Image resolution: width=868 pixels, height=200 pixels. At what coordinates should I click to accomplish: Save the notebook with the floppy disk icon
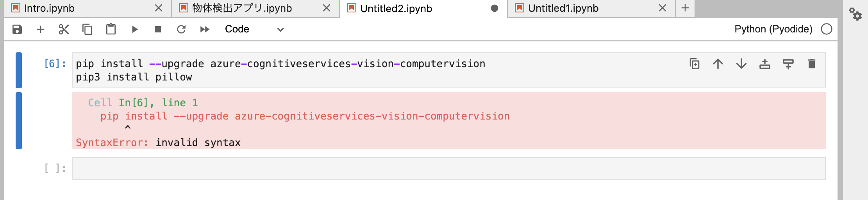(17, 29)
